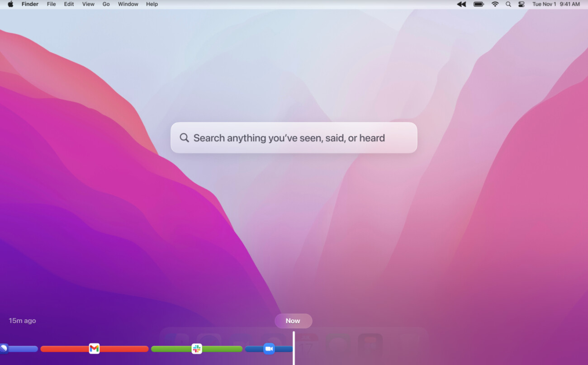The height and width of the screenshot is (365, 588).
Task: Check the battery indicator in the menu bar
Action: coord(478,4)
